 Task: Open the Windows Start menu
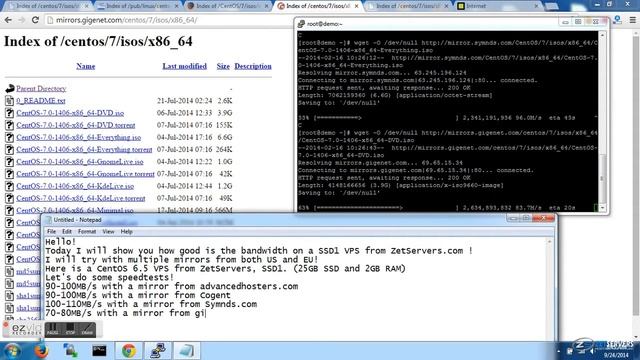click(x=12, y=351)
